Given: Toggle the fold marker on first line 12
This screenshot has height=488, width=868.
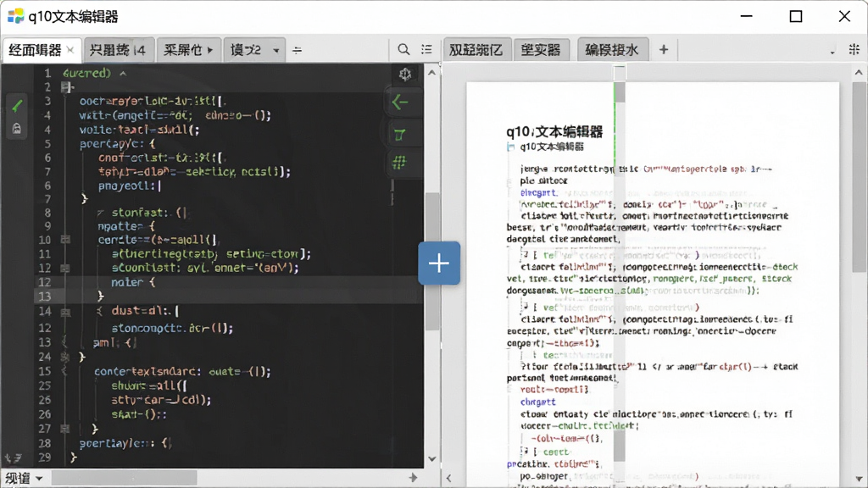Looking at the screenshot, I should (64, 268).
